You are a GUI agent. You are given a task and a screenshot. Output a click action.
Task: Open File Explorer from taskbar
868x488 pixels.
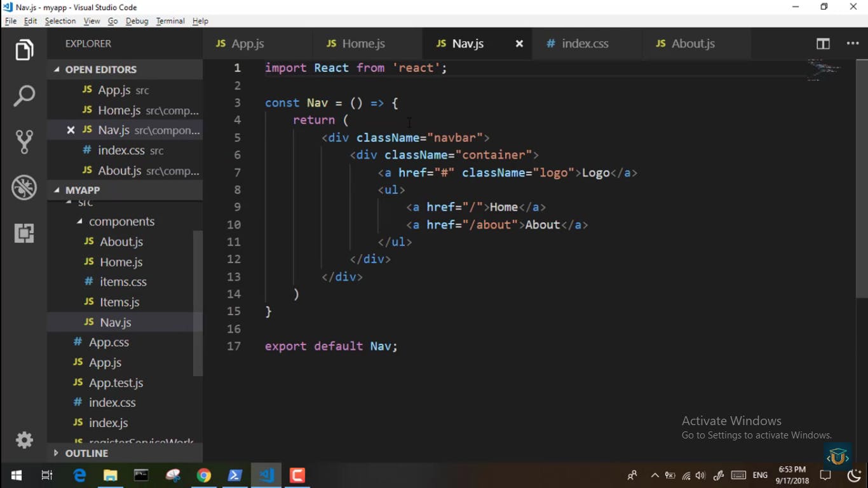[111, 475]
